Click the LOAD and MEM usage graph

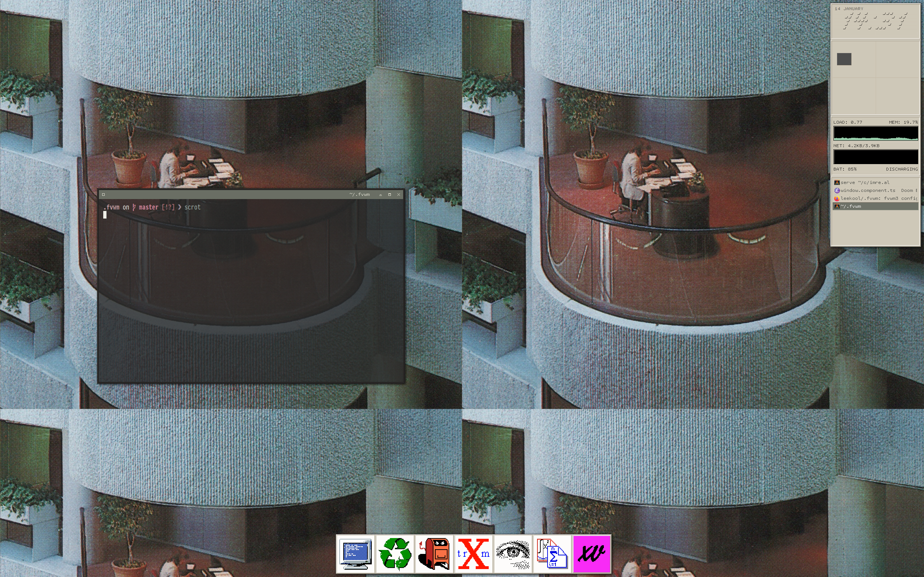875,133
